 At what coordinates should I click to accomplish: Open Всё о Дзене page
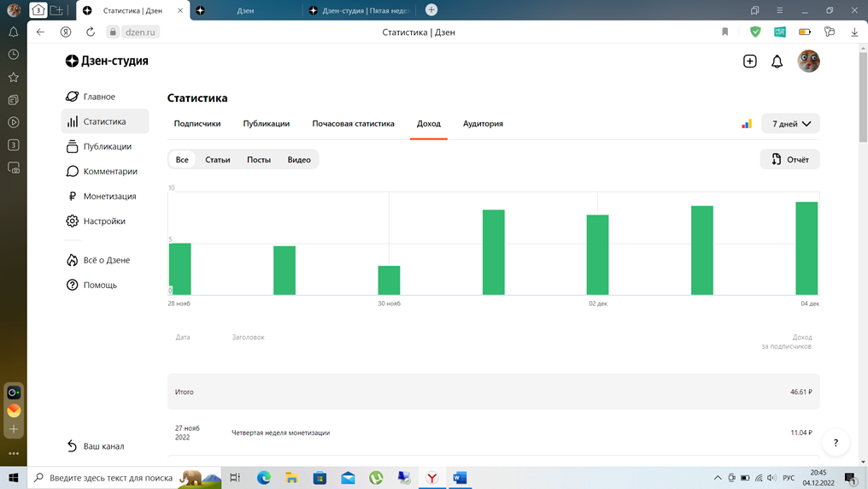(x=98, y=260)
